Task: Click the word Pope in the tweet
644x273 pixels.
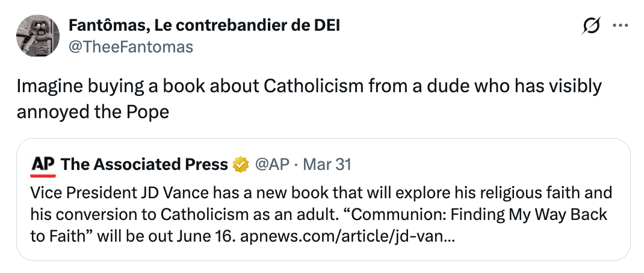Action: 152,111
